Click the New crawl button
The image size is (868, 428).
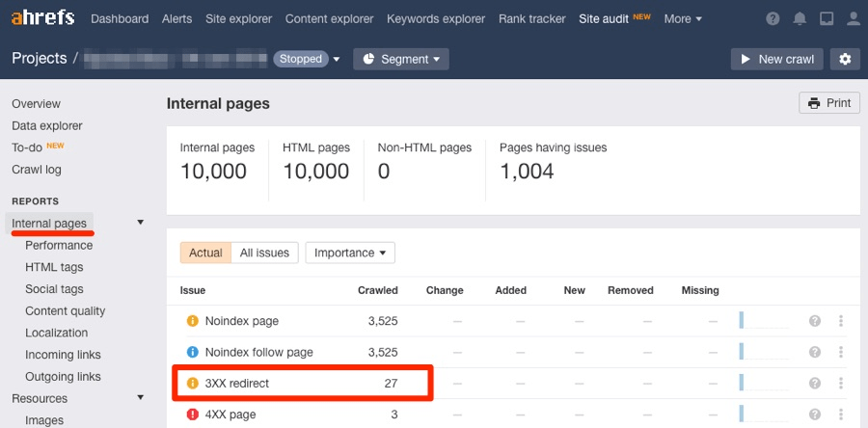(x=776, y=59)
